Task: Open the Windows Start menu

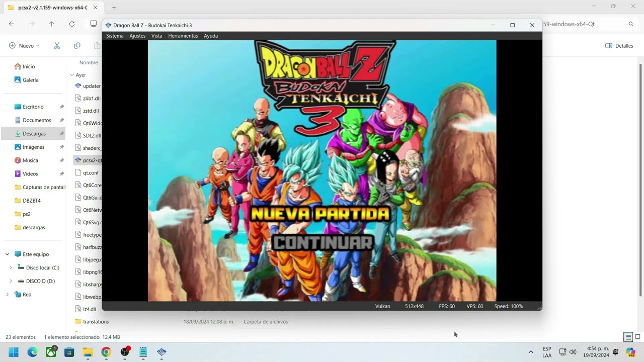Action: click(x=14, y=352)
